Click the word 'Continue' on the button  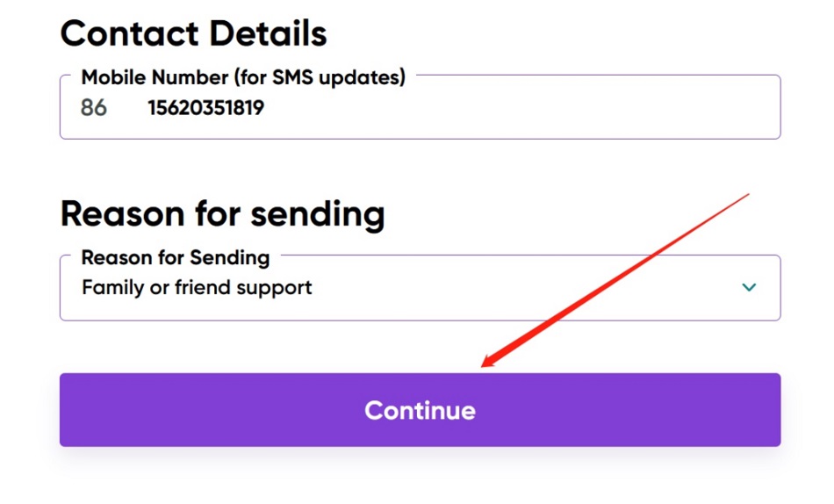[420, 410]
